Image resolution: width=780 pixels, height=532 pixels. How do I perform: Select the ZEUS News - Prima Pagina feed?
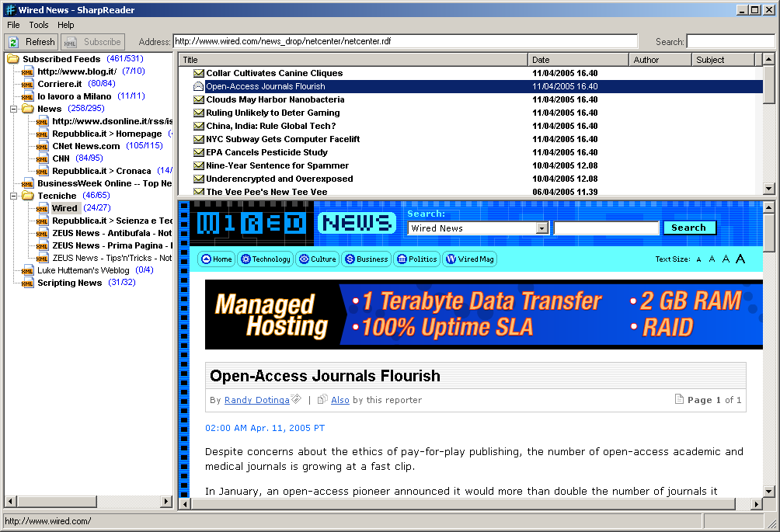click(112, 245)
